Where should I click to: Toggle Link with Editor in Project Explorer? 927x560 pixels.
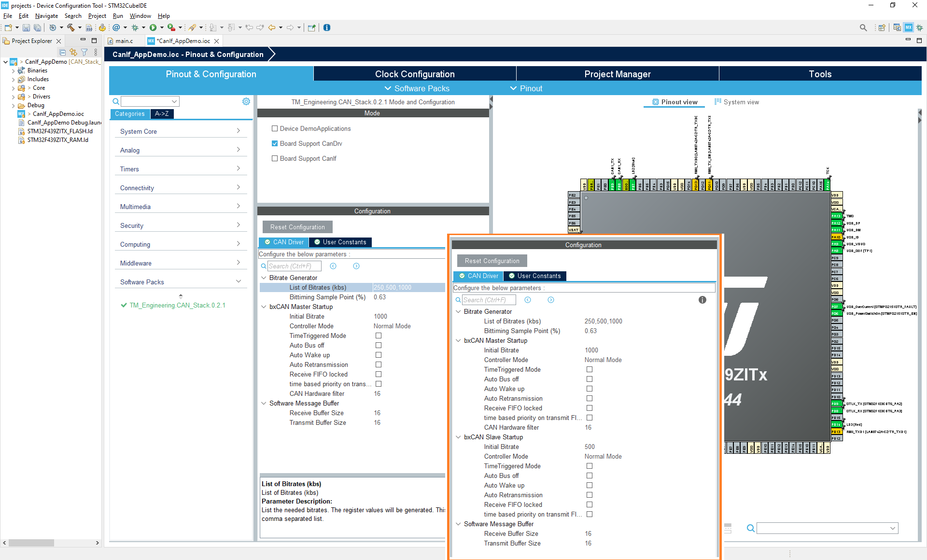tap(73, 52)
